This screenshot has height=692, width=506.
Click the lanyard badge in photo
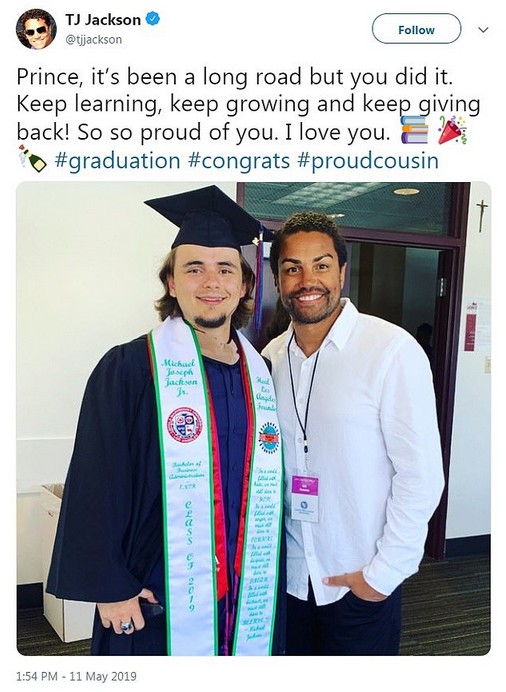[x=304, y=498]
